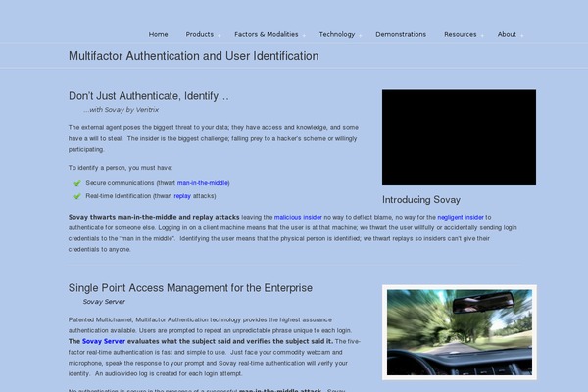Open the malicious insider link

click(298, 217)
